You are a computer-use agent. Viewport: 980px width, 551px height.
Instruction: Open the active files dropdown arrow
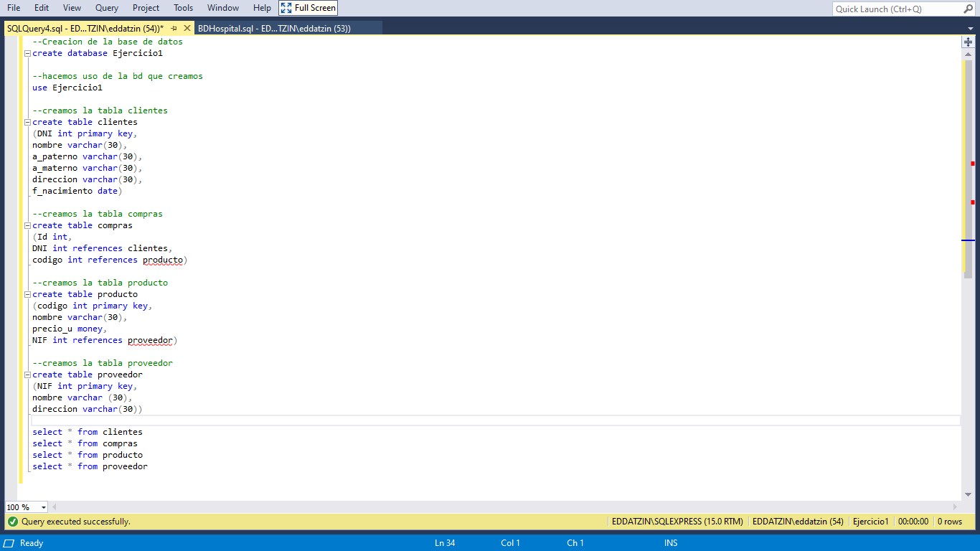tap(970, 29)
